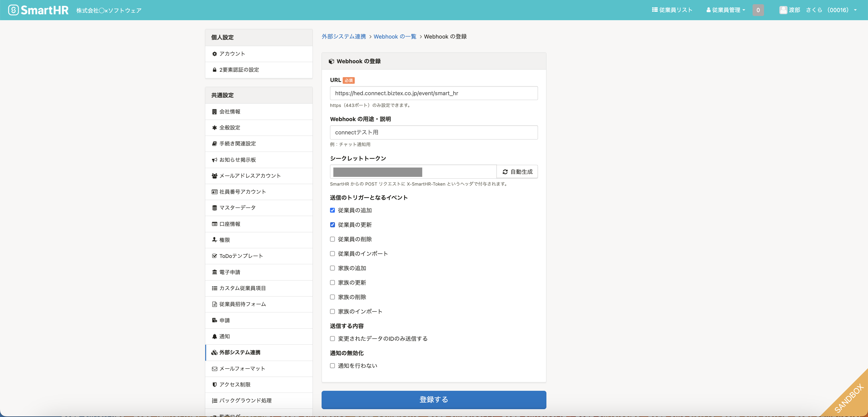Click the list icon beside カスタム従業員項目
868x417 pixels.
tap(214, 288)
